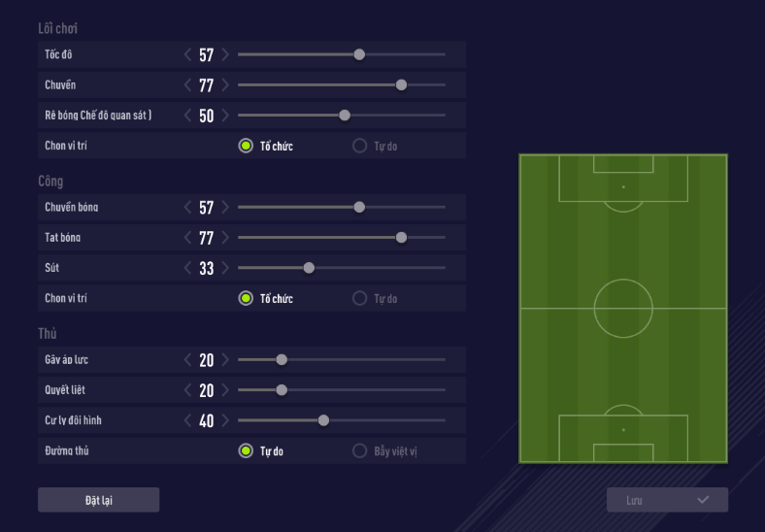
Task: Click the right arrow to increase Tốc độ
Action: point(225,54)
